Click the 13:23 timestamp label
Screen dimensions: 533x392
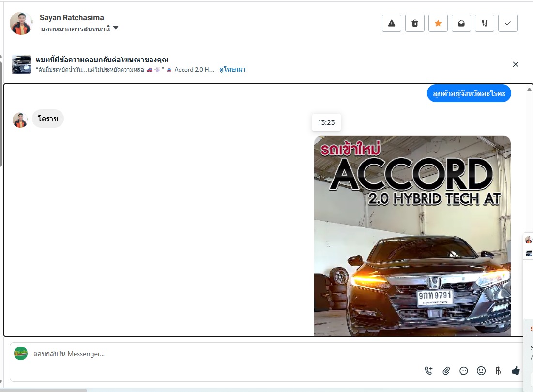(x=326, y=122)
